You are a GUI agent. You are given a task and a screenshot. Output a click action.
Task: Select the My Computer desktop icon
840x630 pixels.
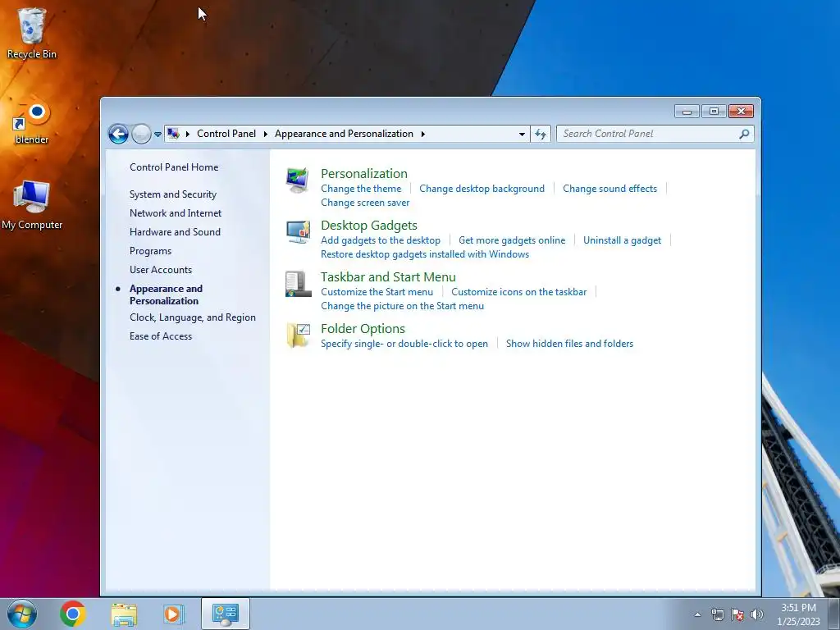pyautogui.click(x=32, y=205)
